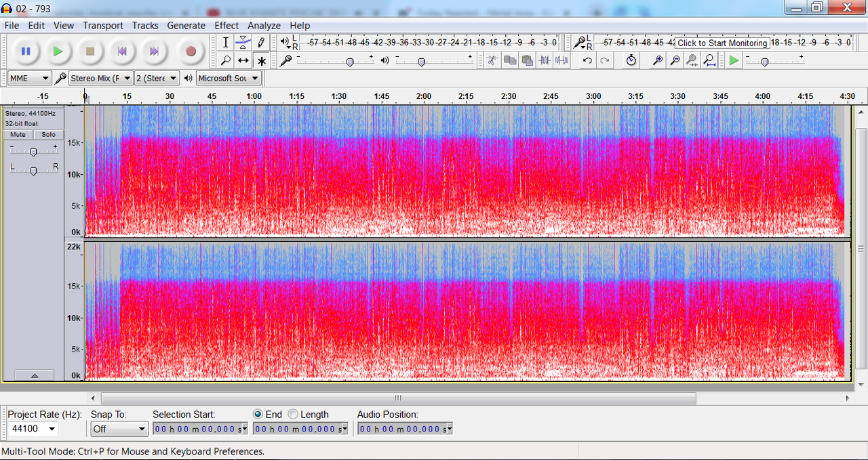Screen dimensions: 868x460
Task: Select the Envelope tool
Action: (x=243, y=43)
